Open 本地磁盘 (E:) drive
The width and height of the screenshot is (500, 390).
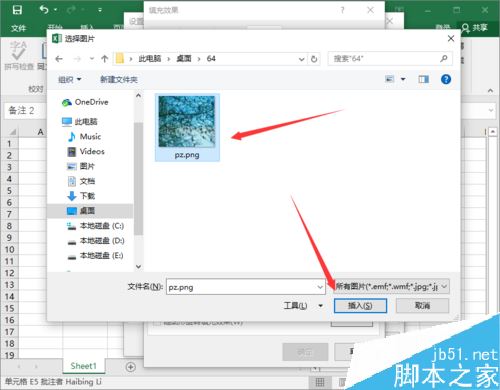pyautogui.click(x=96, y=256)
